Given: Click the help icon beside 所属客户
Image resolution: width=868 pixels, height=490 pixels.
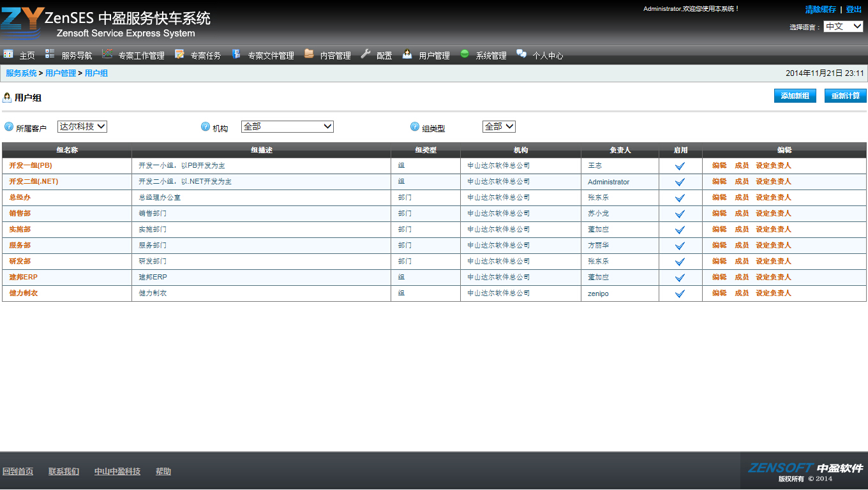Looking at the screenshot, I should pos(9,127).
